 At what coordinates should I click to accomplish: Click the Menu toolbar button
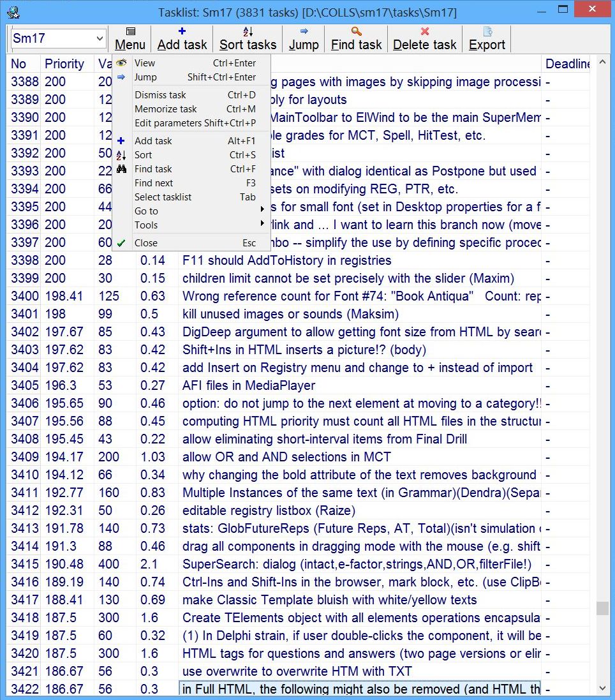tap(130, 39)
